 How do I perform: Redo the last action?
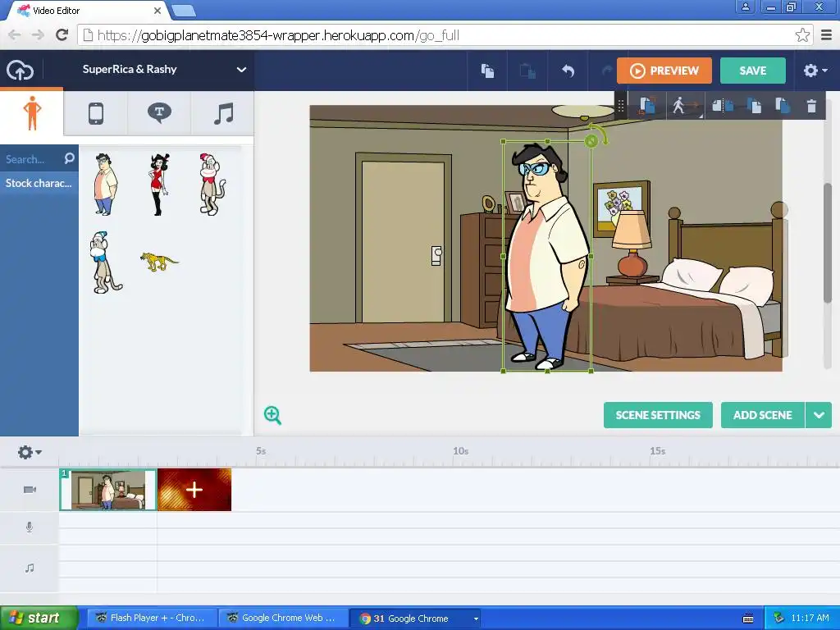click(x=607, y=71)
